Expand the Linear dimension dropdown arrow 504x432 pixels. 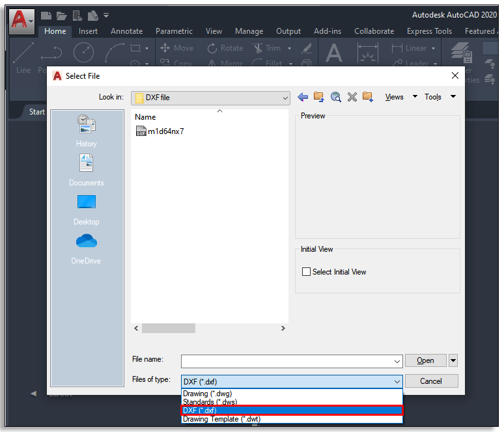433,49
